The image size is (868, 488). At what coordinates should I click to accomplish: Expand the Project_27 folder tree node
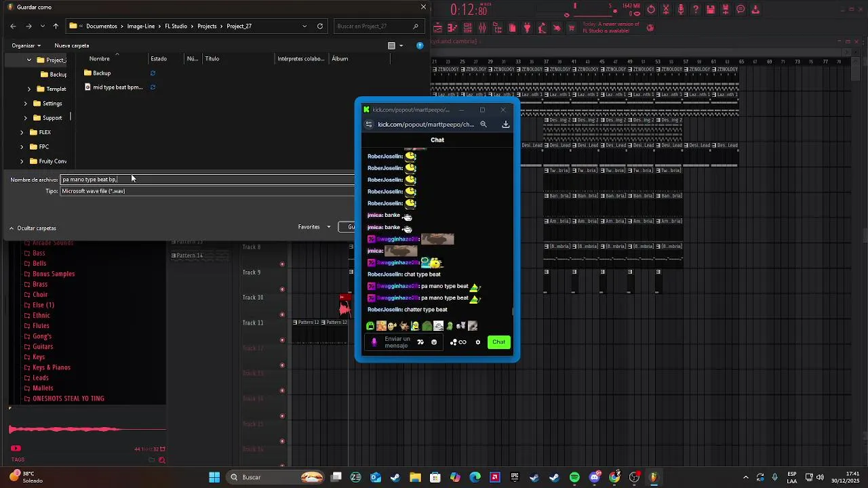coord(29,60)
